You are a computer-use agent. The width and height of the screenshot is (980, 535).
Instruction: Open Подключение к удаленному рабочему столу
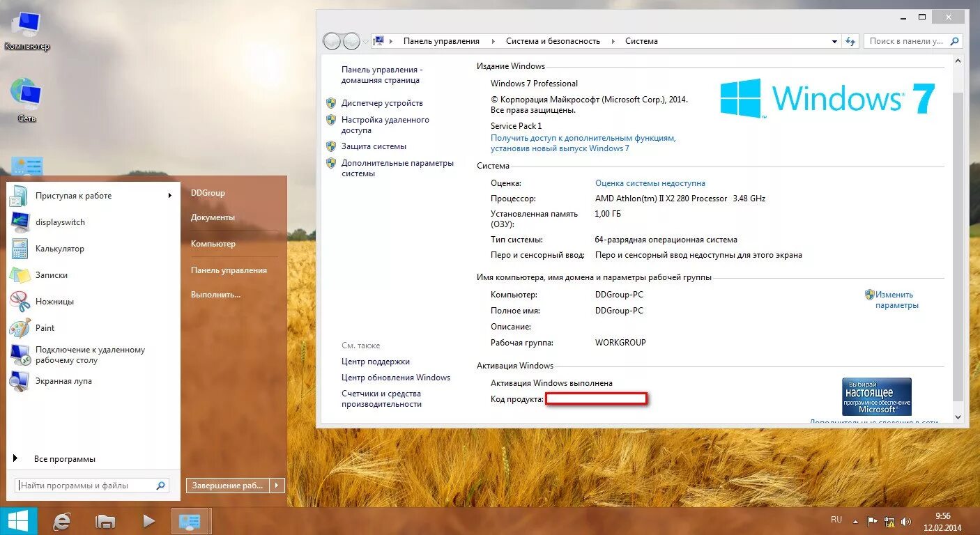click(91, 355)
